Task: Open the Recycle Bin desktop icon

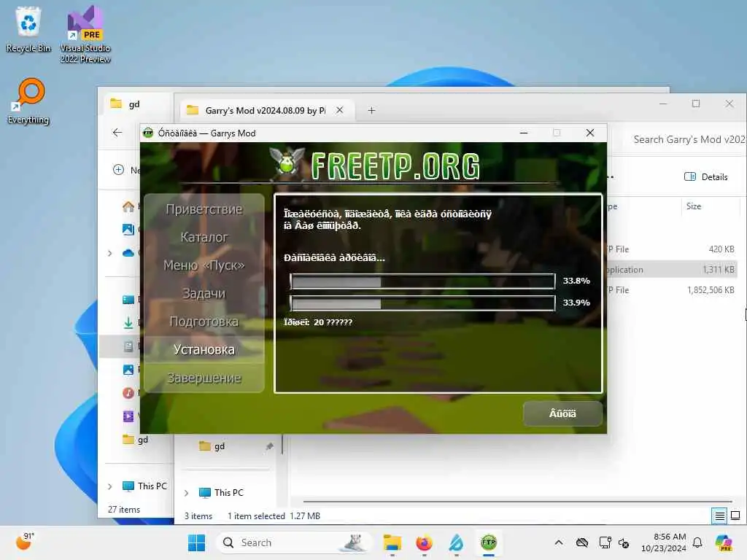Action: (x=28, y=29)
